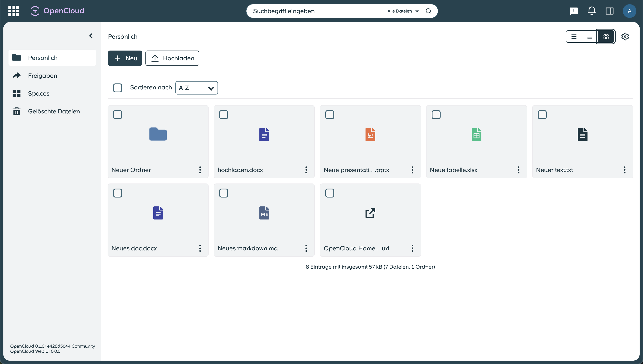Click the Neu button

[125, 58]
